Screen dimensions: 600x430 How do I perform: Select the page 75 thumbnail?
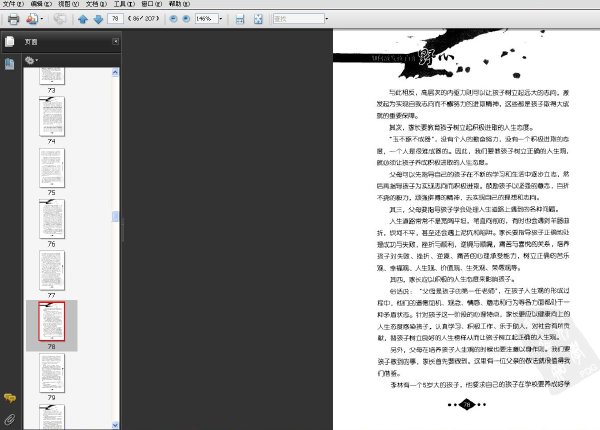pos(52,168)
